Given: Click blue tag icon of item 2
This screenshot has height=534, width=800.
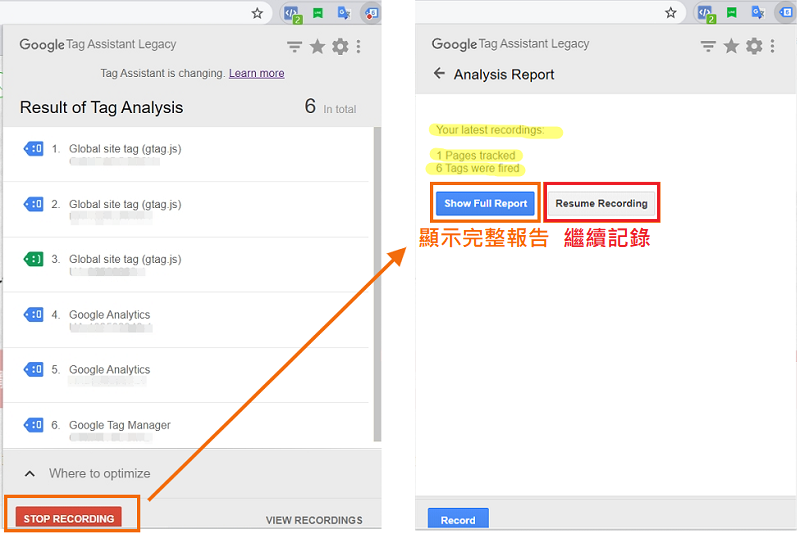Looking at the screenshot, I should (34, 205).
